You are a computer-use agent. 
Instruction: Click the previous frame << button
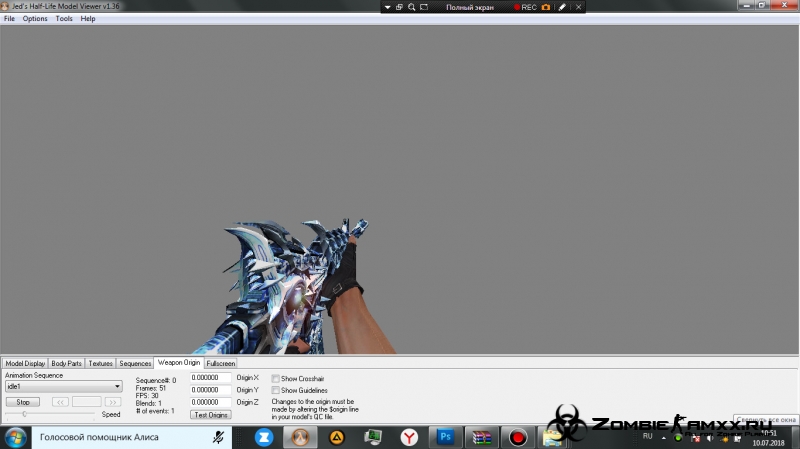pyautogui.click(x=60, y=402)
